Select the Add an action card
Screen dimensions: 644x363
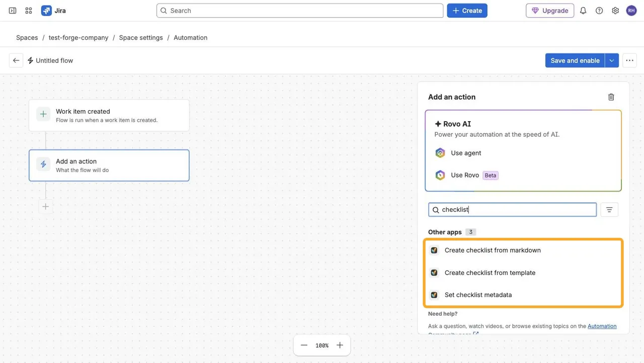point(109,165)
